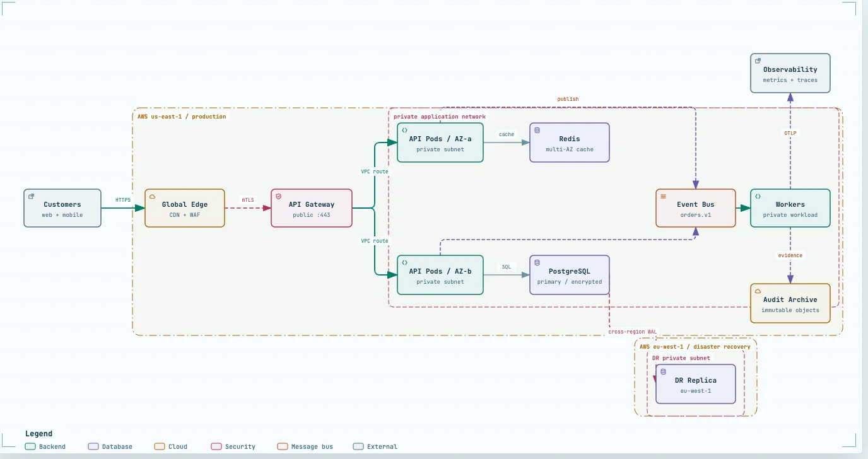This screenshot has width=868, height=459.
Task: Click the bus icon in Event Bus node
Action: tap(664, 196)
